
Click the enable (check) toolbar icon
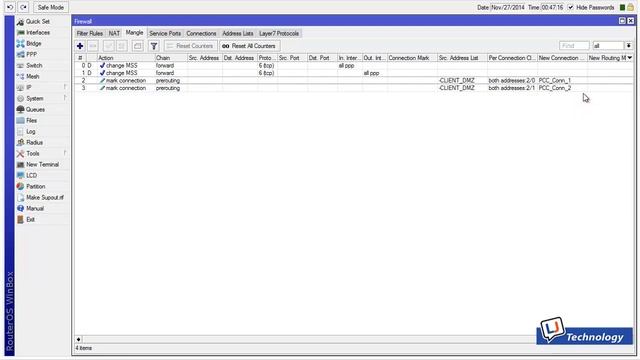109,46
